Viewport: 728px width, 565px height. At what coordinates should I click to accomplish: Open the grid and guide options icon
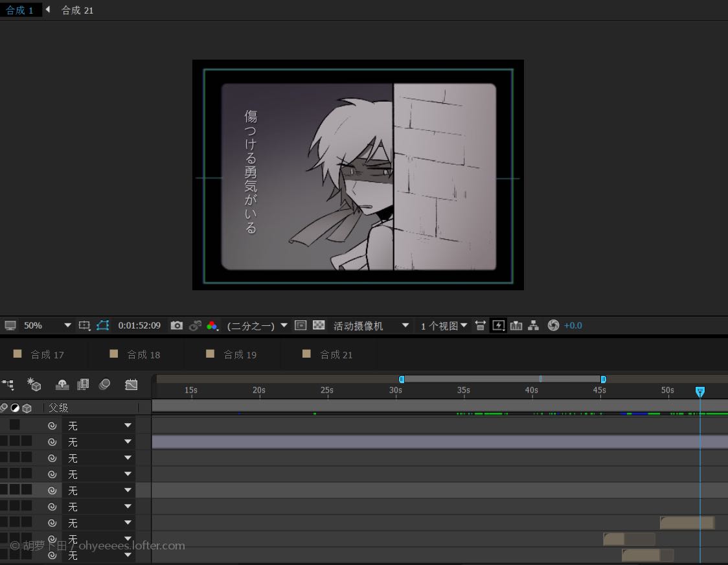pyautogui.click(x=84, y=325)
